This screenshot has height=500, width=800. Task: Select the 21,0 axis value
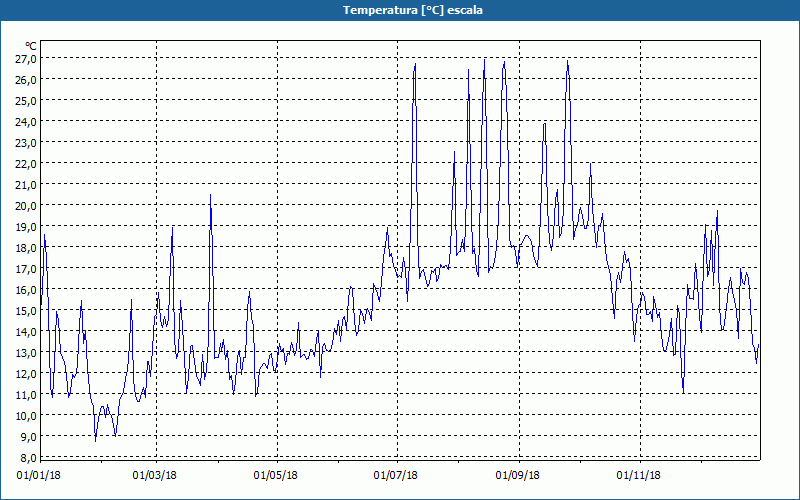click(x=26, y=185)
